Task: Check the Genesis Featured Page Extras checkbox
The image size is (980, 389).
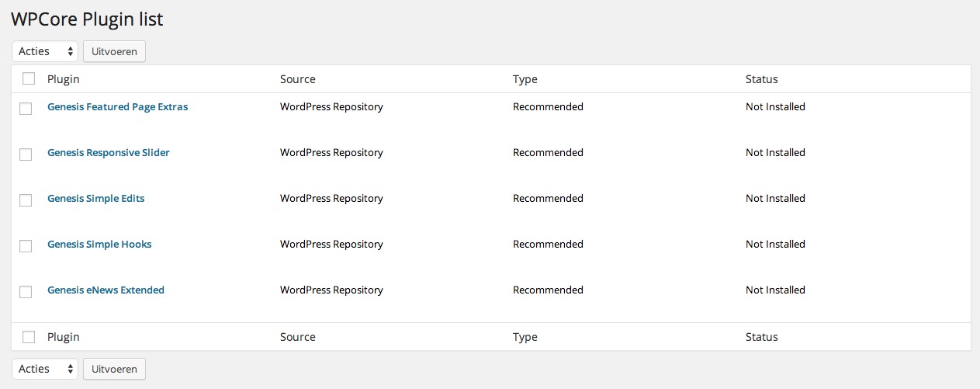Action: pos(26,109)
